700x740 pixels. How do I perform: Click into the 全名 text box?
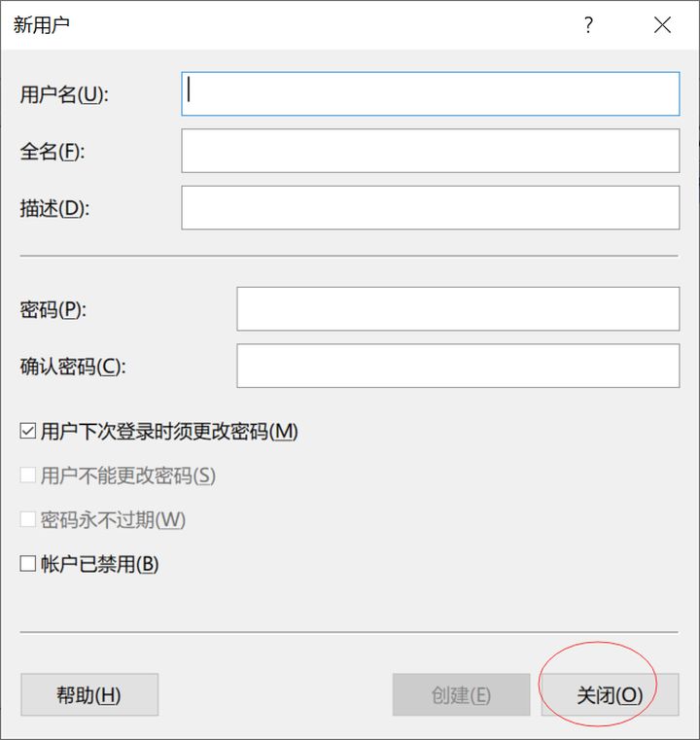point(430,151)
